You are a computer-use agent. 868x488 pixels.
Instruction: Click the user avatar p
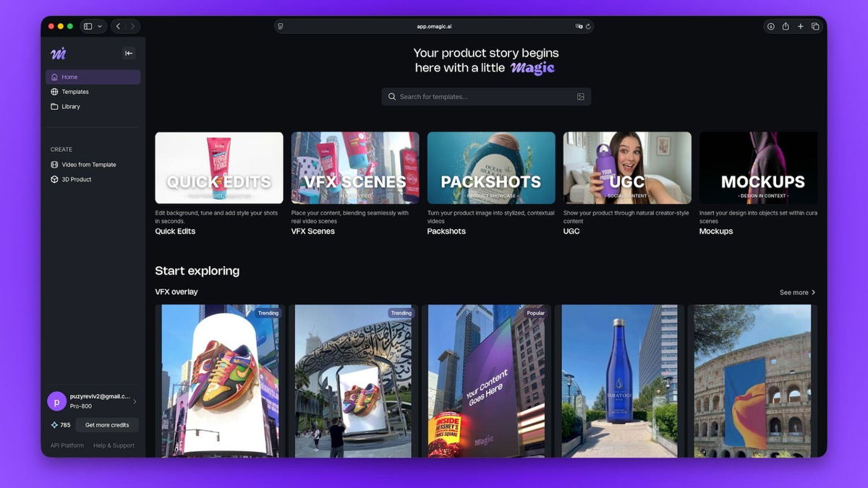(x=56, y=401)
